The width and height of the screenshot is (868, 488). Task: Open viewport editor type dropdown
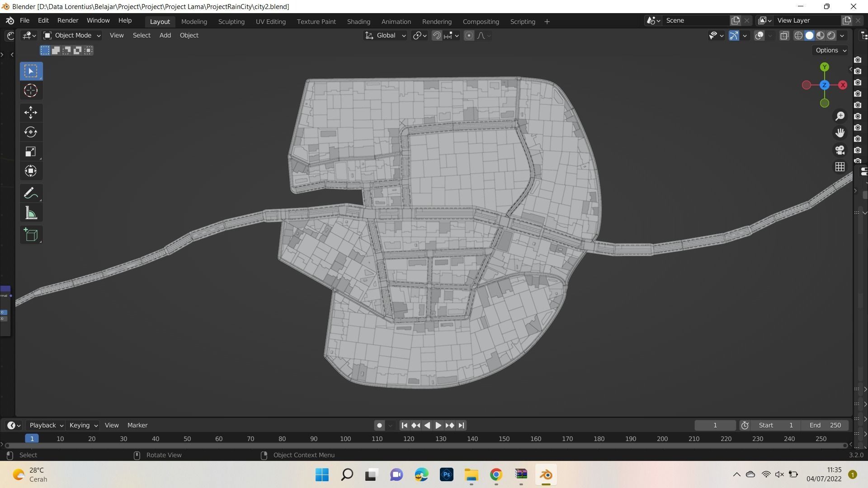pyautogui.click(x=29, y=35)
